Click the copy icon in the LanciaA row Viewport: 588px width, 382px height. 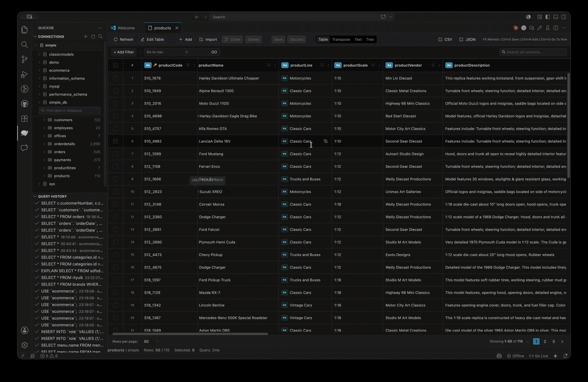[x=326, y=141]
